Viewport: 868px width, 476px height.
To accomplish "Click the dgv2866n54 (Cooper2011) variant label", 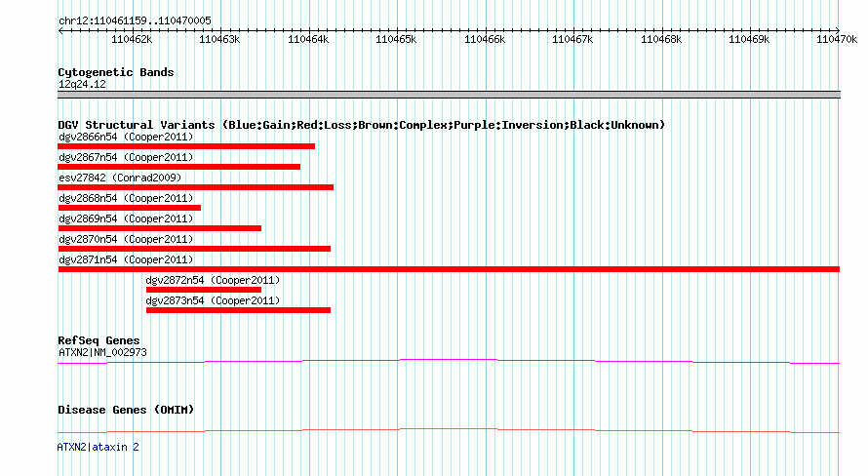I will (126, 137).
